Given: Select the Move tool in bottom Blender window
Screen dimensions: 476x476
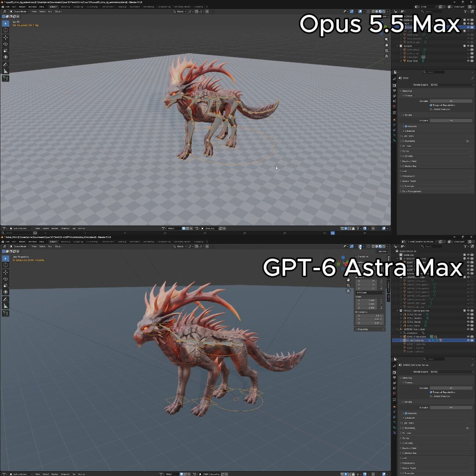Looking at the screenshot, I should 5,272.
